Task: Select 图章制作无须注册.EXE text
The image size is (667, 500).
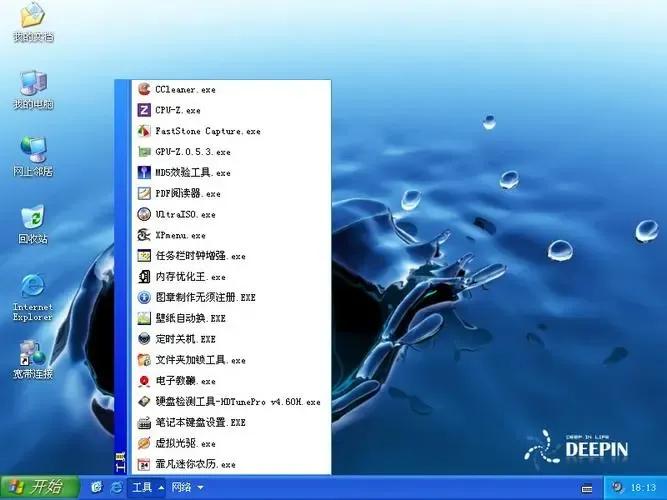Action: 205,297
